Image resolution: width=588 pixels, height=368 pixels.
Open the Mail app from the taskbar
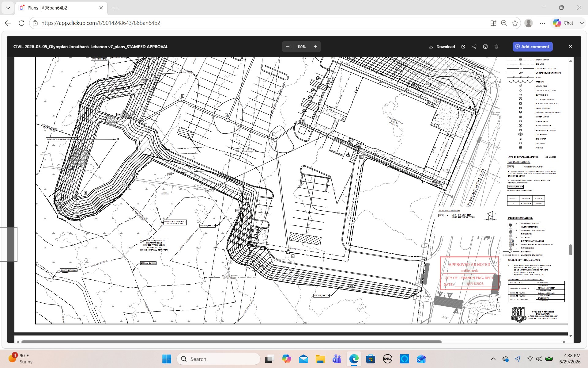tap(303, 359)
